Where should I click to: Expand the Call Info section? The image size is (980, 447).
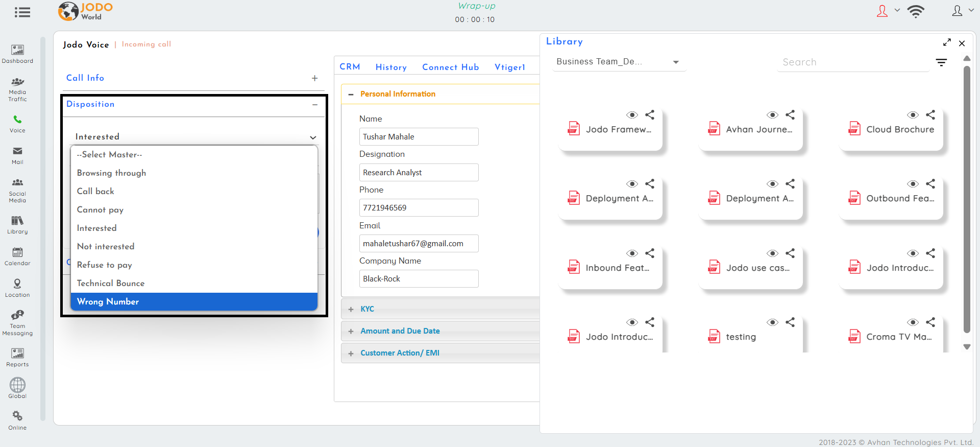(314, 78)
